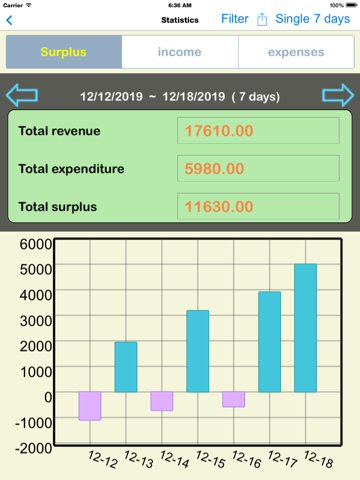Screen dimensions: 360x480
Task: Switch to the income tab
Action: pyautogui.click(x=180, y=52)
